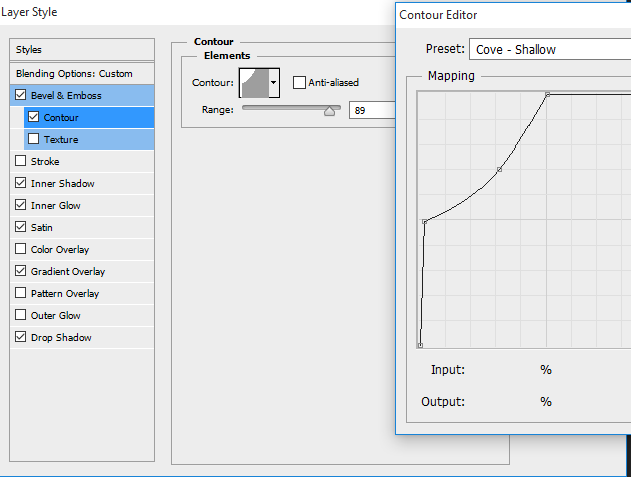
Task: Select top curve point in Mapping grid
Action: [x=547, y=95]
